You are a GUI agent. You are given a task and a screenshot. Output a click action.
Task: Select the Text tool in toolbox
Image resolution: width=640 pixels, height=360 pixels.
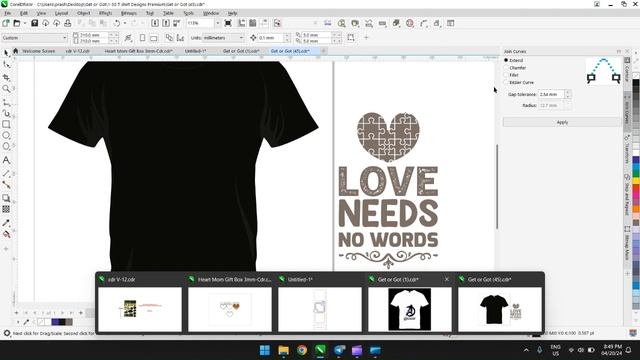tap(6, 160)
